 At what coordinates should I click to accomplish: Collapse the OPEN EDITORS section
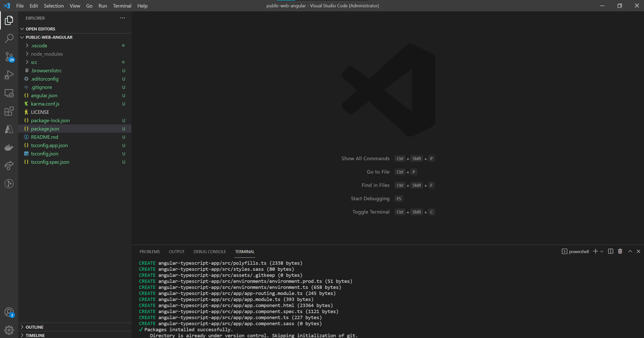pos(75,29)
